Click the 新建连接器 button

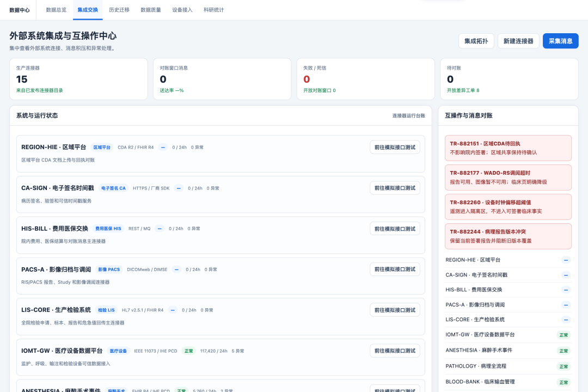pyautogui.click(x=518, y=41)
